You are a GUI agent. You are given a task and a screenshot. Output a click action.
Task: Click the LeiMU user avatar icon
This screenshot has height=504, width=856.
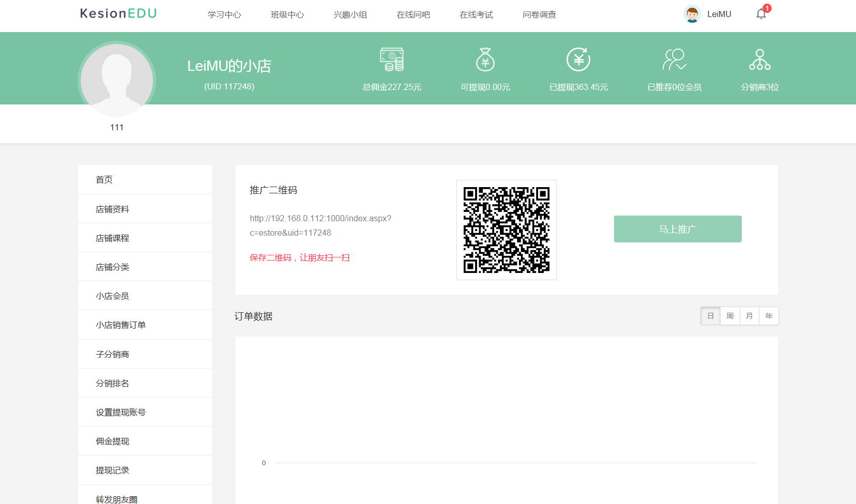click(x=692, y=14)
